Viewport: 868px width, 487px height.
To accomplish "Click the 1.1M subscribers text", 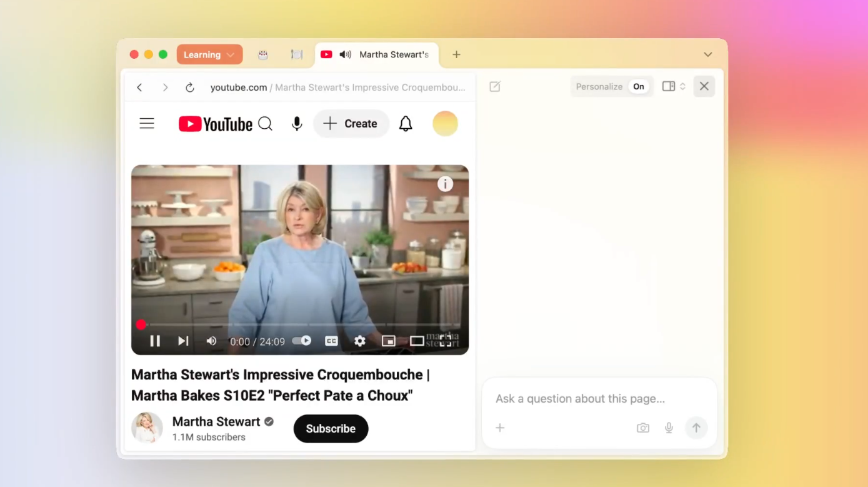I will (x=209, y=437).
